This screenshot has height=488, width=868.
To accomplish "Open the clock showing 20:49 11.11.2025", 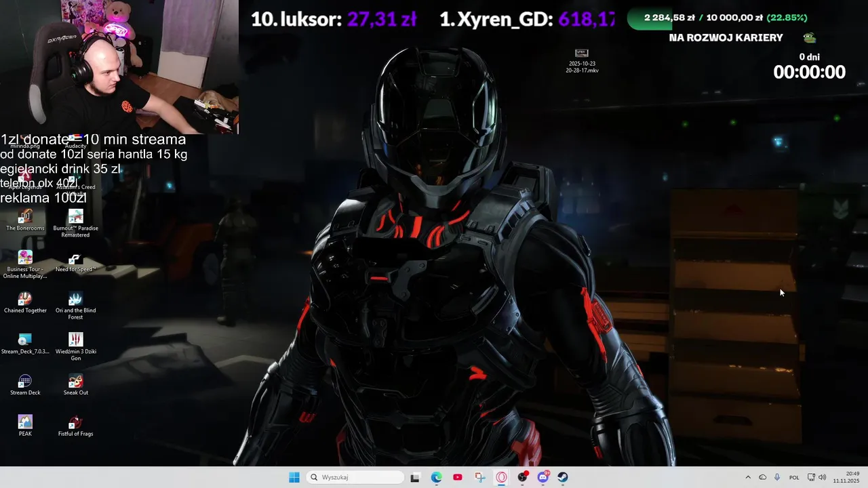I will pyautogui.click(x=846, y=477).
